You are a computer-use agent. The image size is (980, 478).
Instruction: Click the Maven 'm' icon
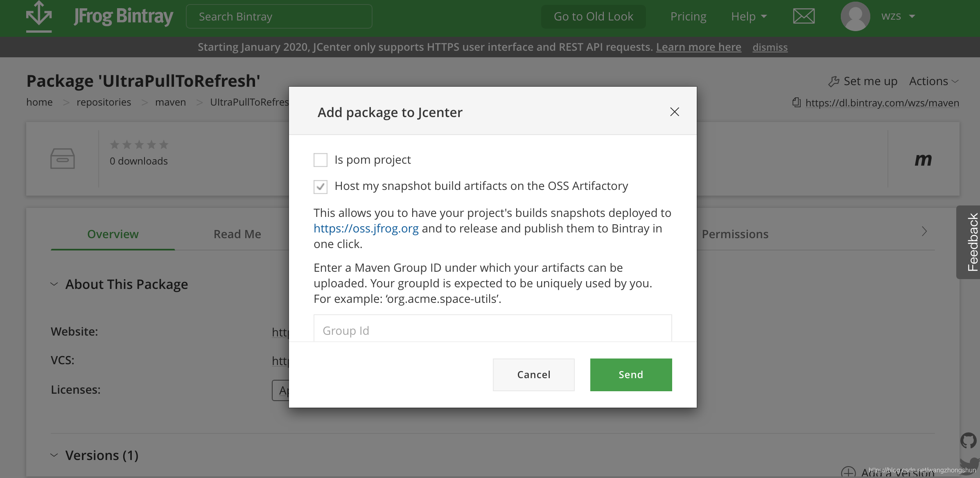click(x=923, y=159)
